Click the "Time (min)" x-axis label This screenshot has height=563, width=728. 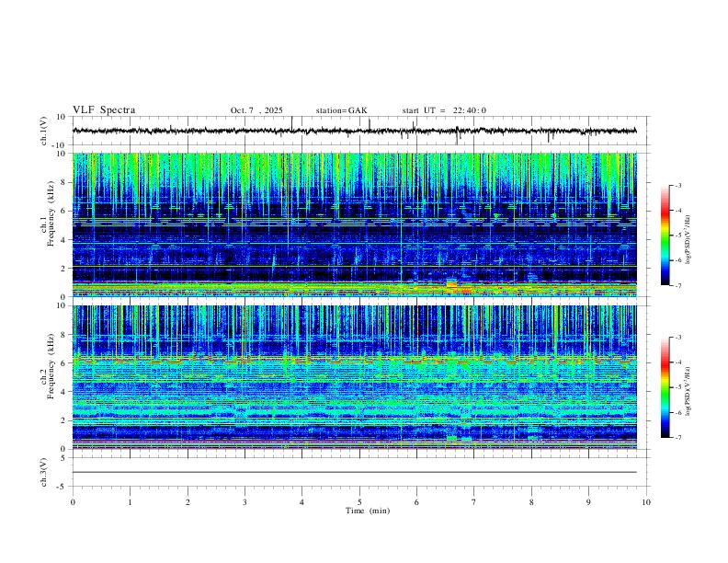(368, 511)
